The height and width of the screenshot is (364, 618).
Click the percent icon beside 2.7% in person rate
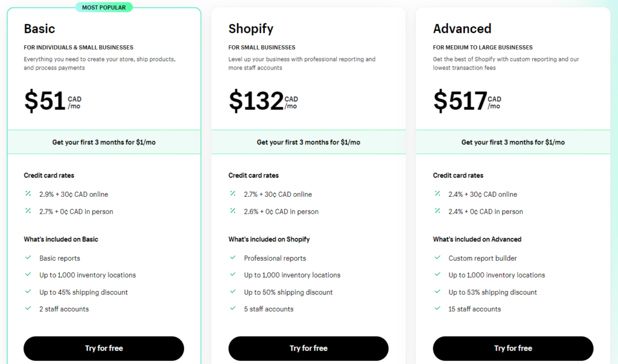coord(28,211)
